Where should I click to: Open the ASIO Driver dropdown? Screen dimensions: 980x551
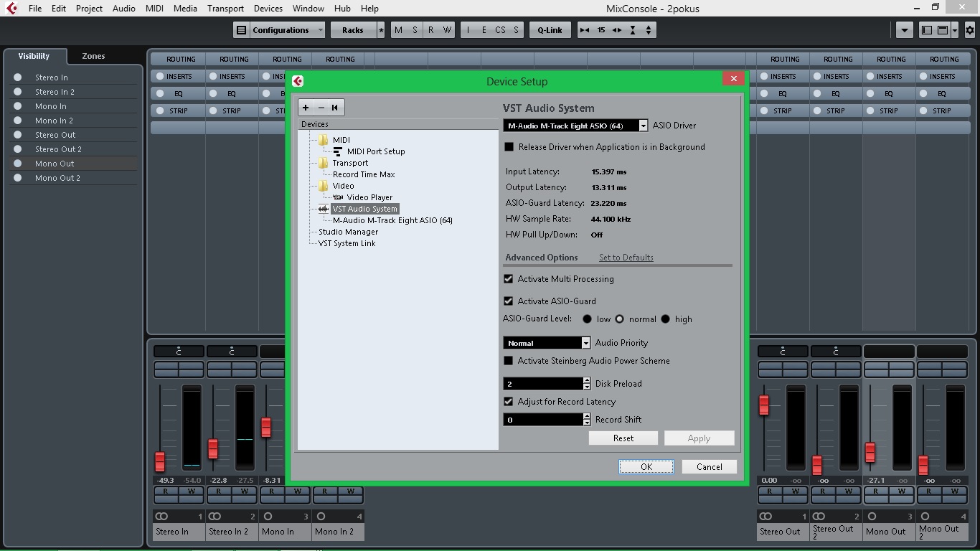(643, 126)
